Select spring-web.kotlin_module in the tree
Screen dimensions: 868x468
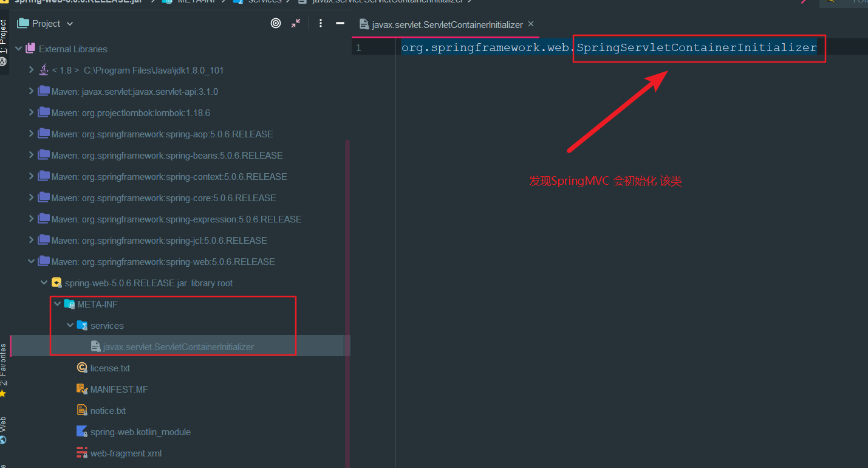(140, 432)
